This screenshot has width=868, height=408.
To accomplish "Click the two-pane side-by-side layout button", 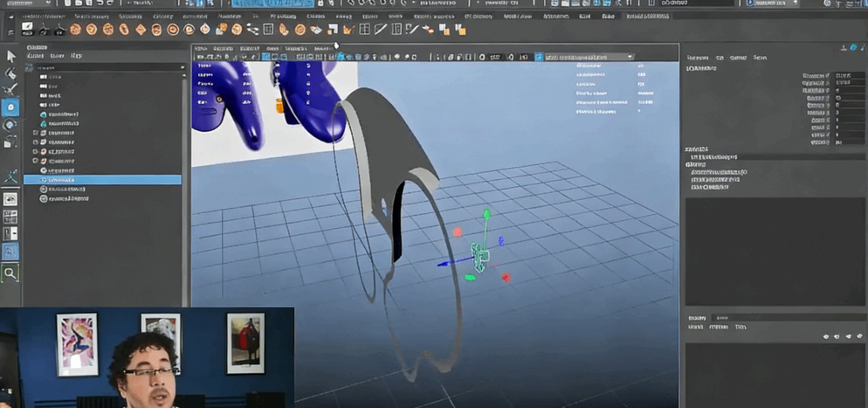I will click(10, 233).
